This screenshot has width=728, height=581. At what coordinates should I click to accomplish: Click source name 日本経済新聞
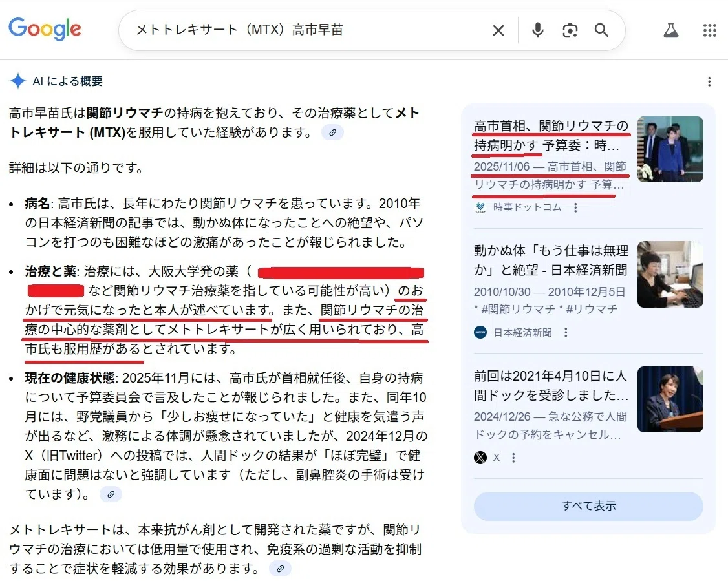click(522, 332)
